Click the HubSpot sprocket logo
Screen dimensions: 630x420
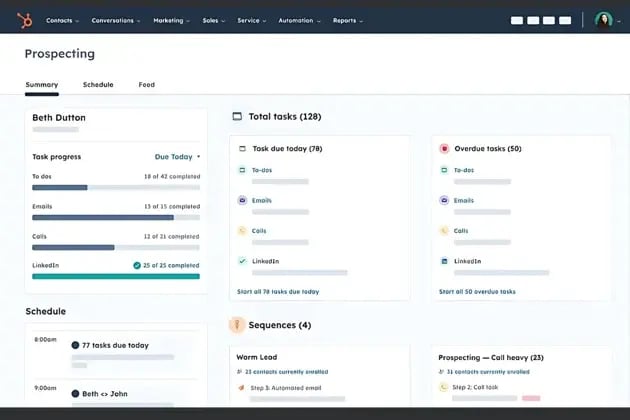click(x=24, y=20)
